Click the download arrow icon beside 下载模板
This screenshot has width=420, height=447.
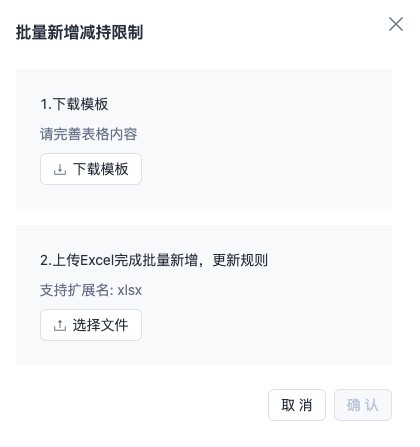click(x=60, y=169)
